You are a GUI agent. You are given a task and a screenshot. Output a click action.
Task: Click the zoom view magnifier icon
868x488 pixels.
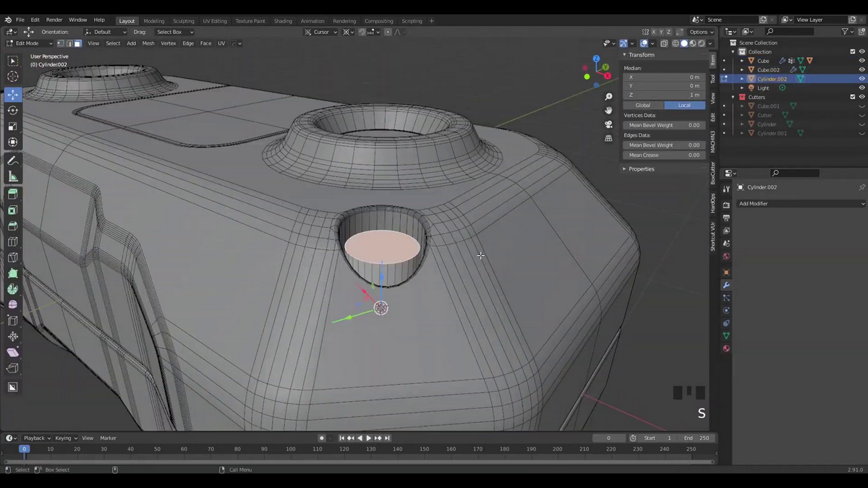[x=608, y=97]
